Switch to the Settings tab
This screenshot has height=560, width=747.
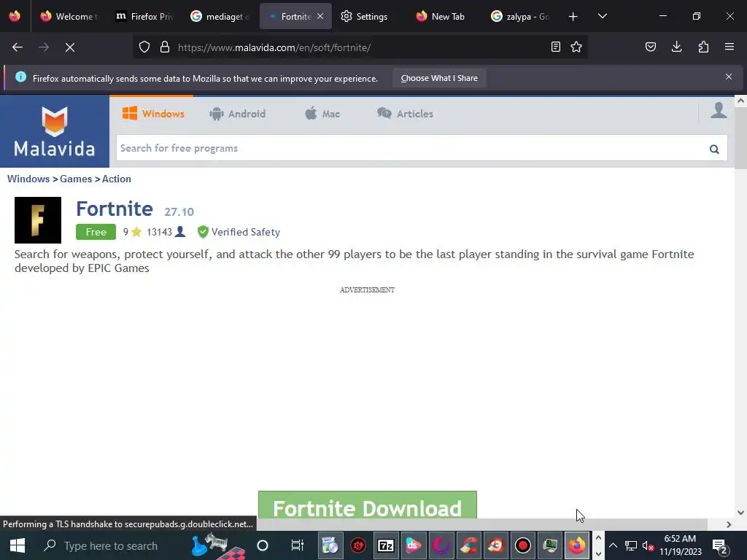364,16
